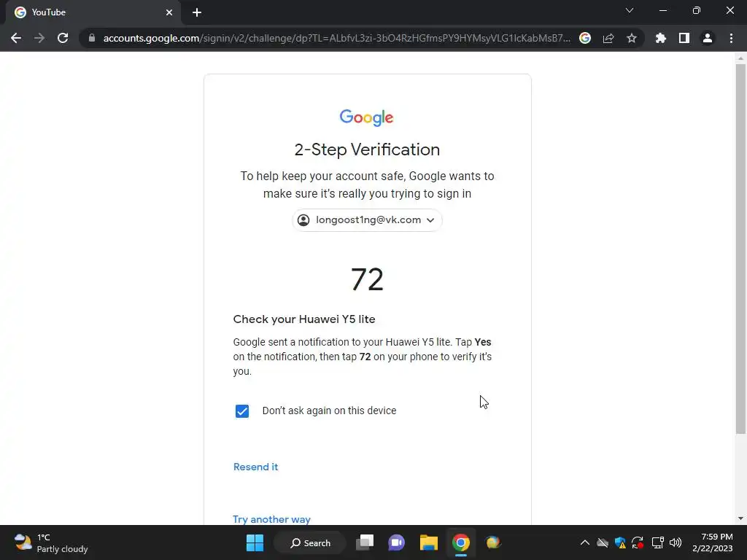This screenshot has height=560, width=747.
Task: Open the tab search dropdown
Action: [630, 10]
